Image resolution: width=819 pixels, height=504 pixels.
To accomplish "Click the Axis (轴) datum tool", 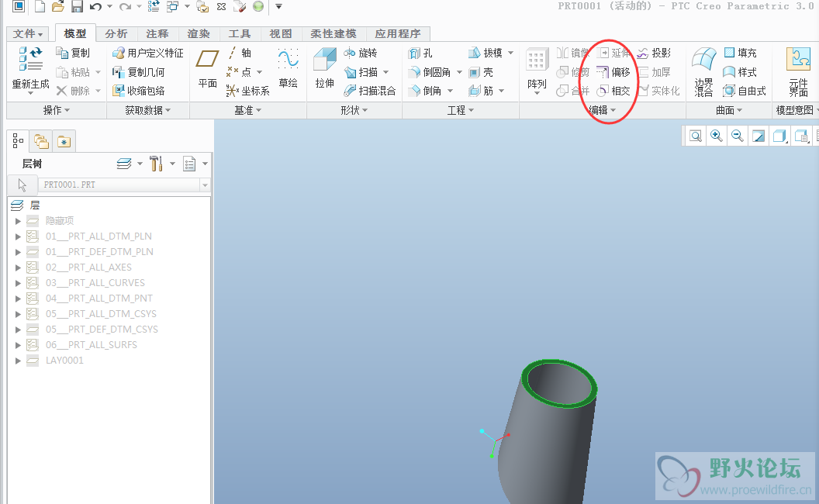I will click(x=240, y=53).
